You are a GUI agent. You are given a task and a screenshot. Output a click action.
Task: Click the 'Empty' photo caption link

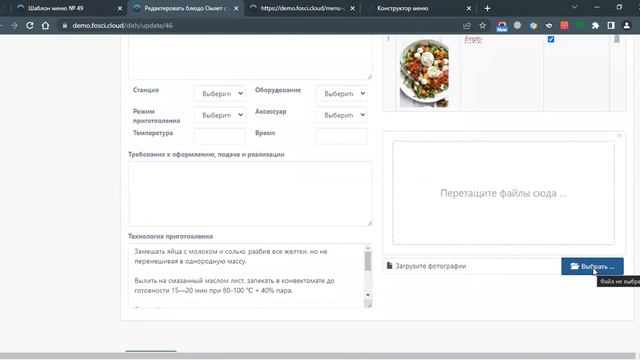(473, 39)
